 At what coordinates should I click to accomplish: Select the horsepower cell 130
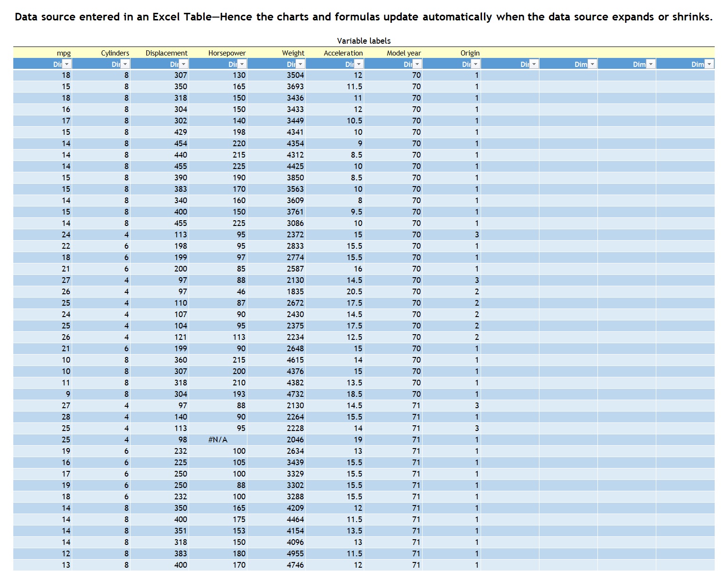click(x=218, y=75)
